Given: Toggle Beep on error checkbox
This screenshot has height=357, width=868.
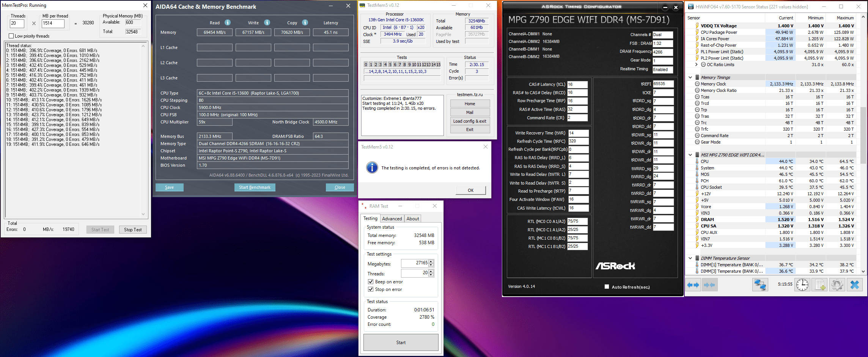Looking at the screenshot, I should point(371,282).
